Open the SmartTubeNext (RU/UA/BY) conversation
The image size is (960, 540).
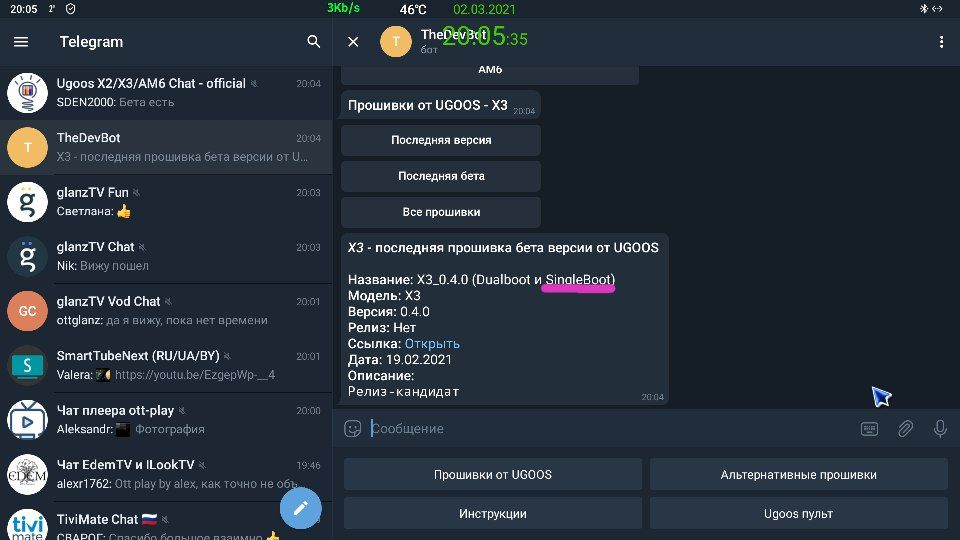pyautogui.click(x=166, y=365)
